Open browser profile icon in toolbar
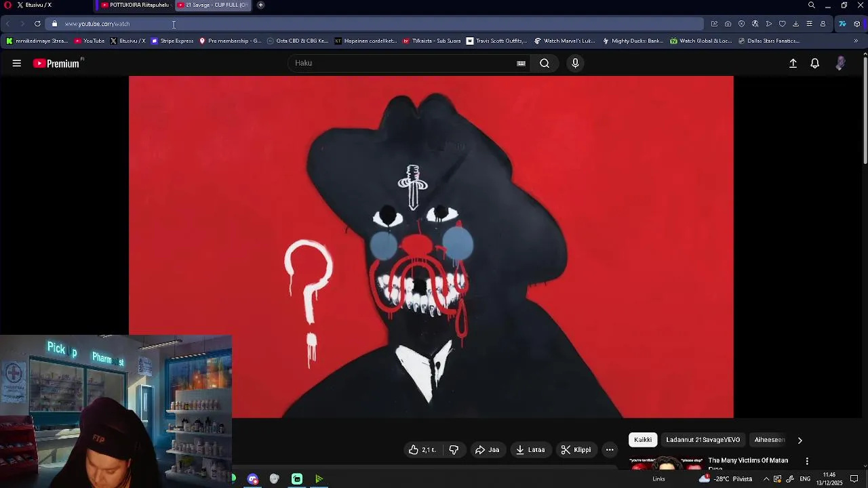Viewport: 868px width, 488px height. click(x=823, y=24)
